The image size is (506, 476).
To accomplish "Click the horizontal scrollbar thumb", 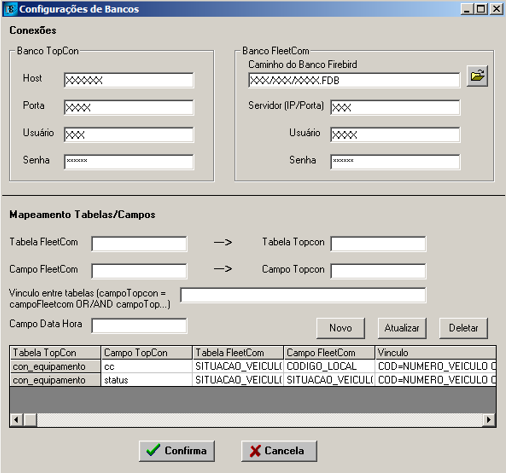I will pos(30,420).
